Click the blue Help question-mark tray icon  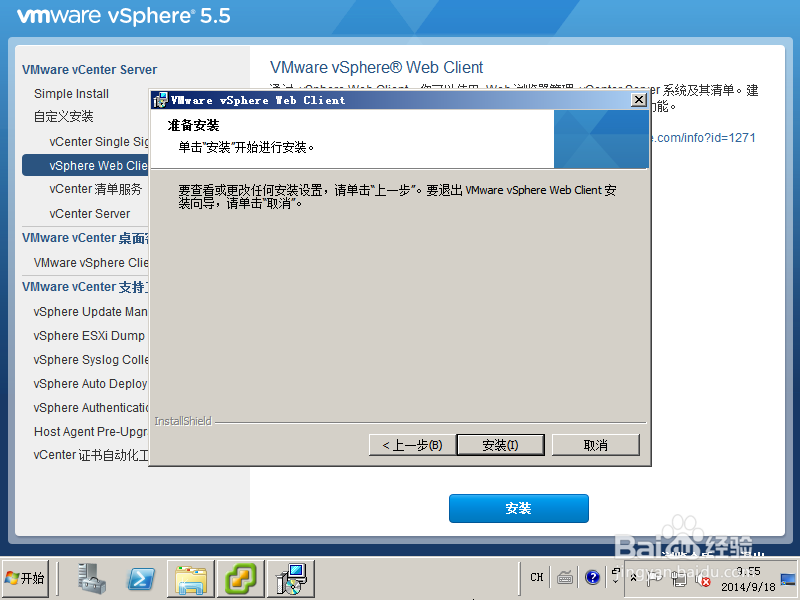(592, 577)
